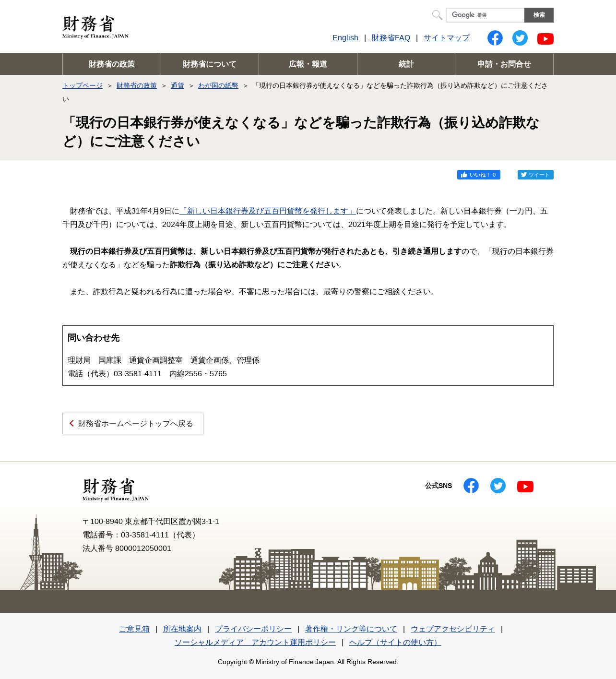Open the ウェブアクセシビリティ footer link

coord(453,629)
